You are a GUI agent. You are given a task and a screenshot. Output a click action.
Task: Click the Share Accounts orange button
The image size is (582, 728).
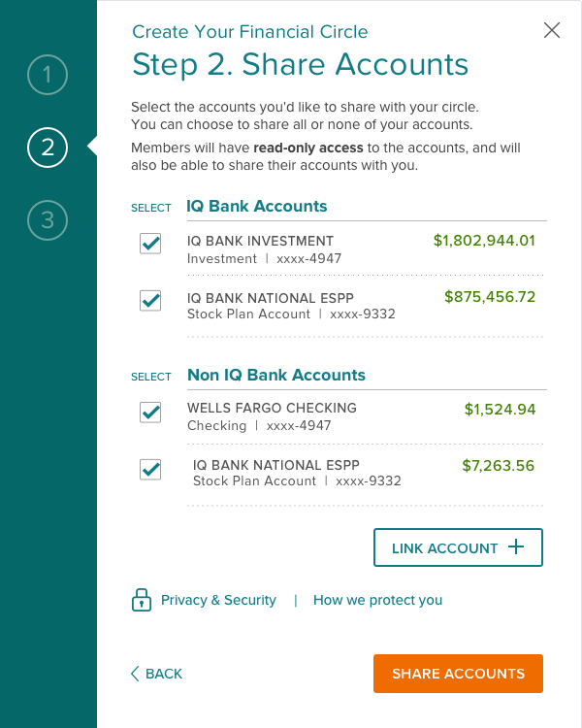click(x=458, y=674)
